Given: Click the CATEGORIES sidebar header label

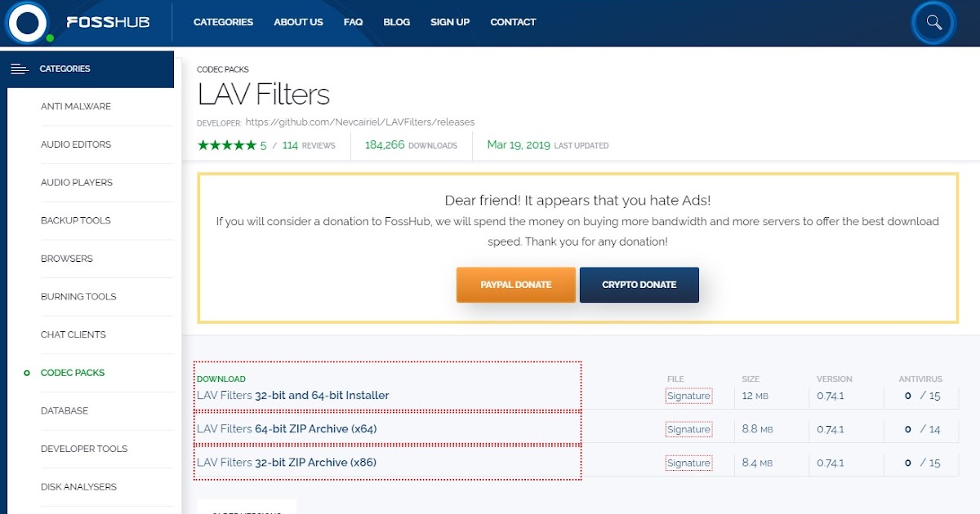Looking at the screenshot, I should click(x=65, y=69).
